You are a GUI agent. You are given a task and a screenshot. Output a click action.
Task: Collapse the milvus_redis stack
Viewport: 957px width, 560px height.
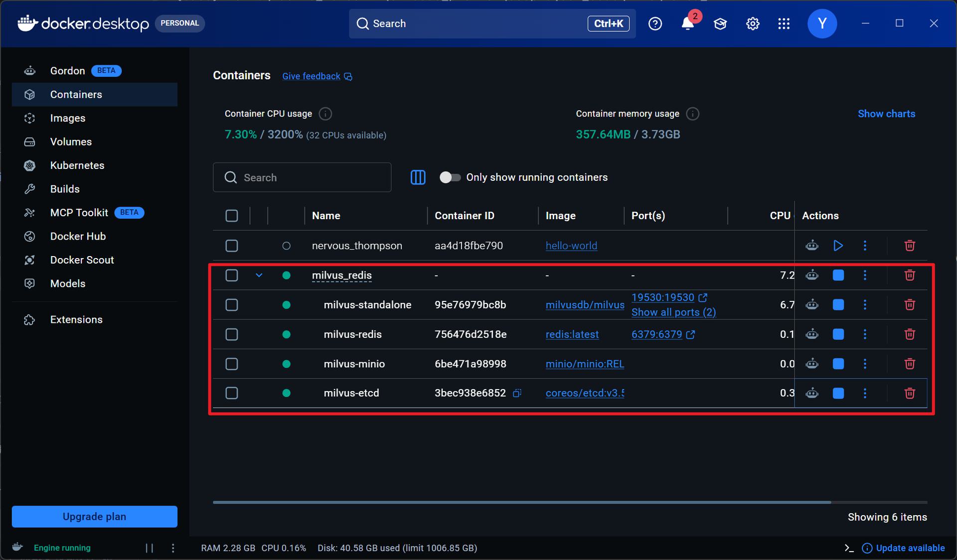tap(259, 275)
